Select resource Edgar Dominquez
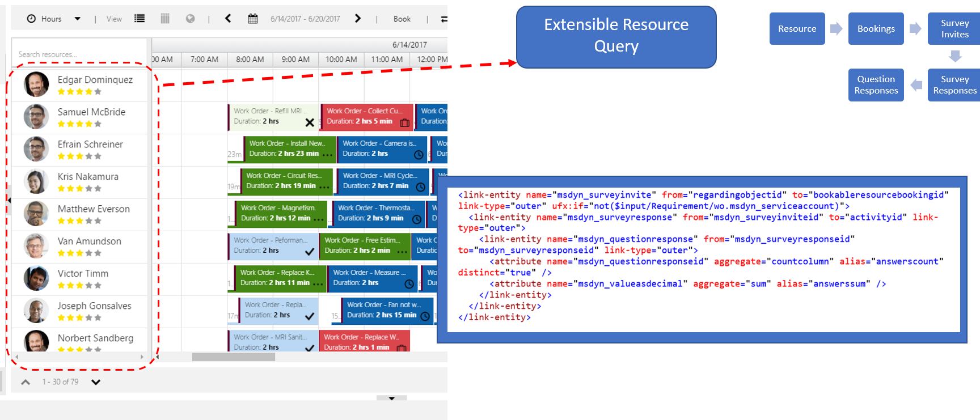 click(x=95, y=80)
